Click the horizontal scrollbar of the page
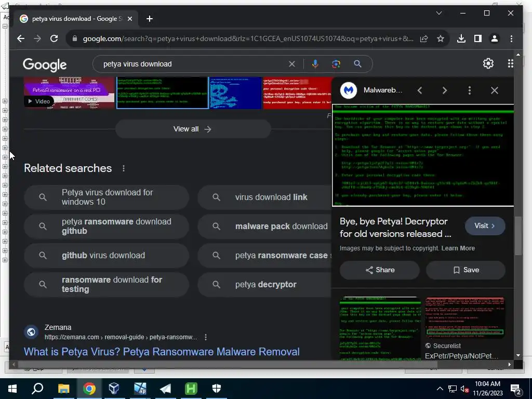 (228, 364)
